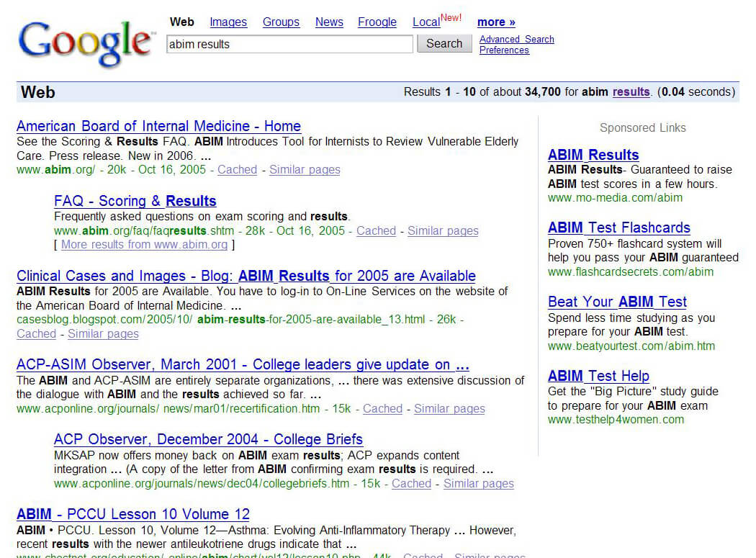Open sponsored link Beat Your ABIM Test
Image resolution: width=756 pixels, height=558 pixels.
(x=617, y=302)
